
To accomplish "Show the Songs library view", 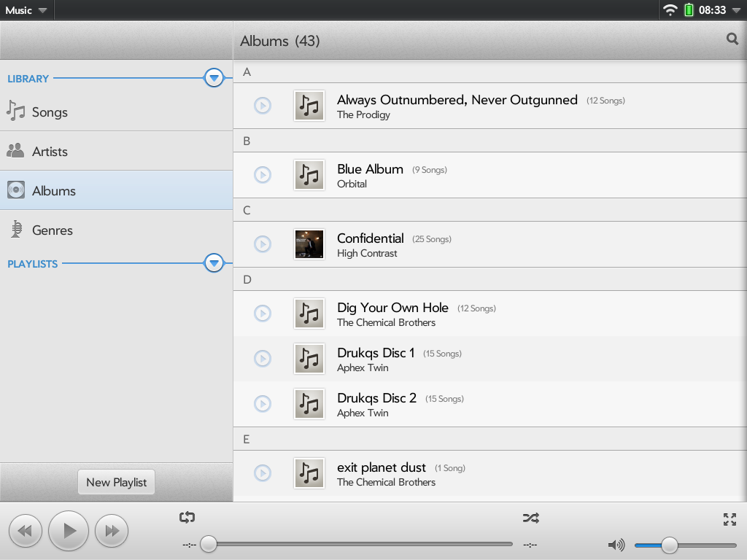I will (116, 112).
